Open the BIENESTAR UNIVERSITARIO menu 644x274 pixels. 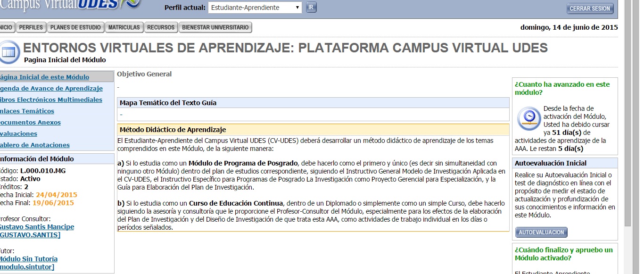click(215, 27)
